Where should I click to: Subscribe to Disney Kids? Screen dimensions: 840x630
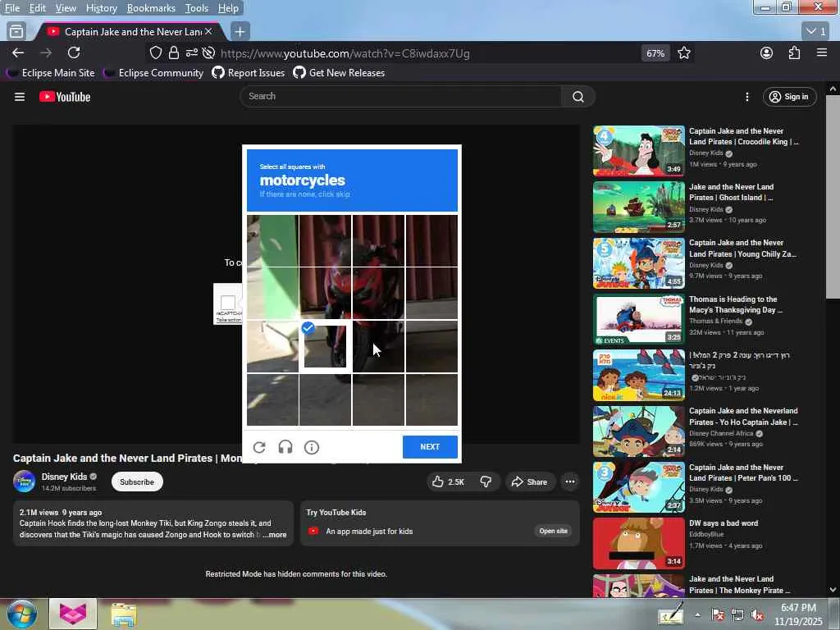[137, 482]
